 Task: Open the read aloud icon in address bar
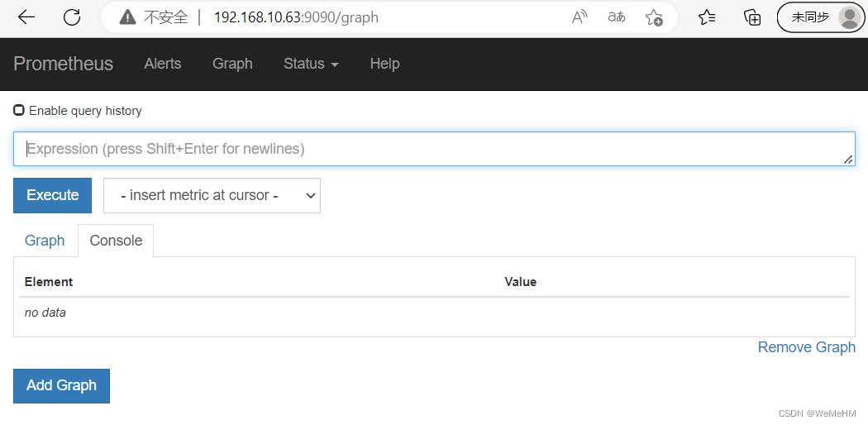tap(579, 17)
